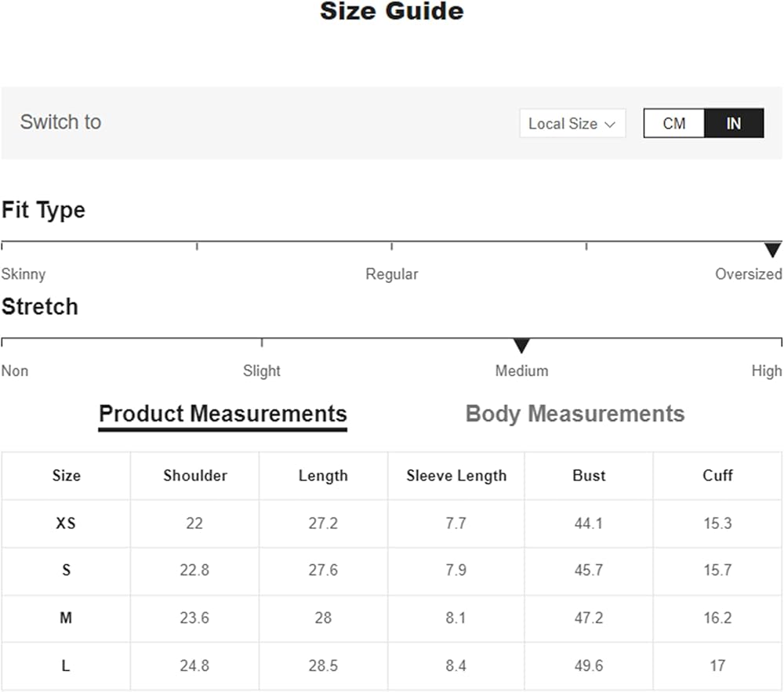Select the Product Measurements tab
This screenshot has width=784, height=692.
[223, 414]
